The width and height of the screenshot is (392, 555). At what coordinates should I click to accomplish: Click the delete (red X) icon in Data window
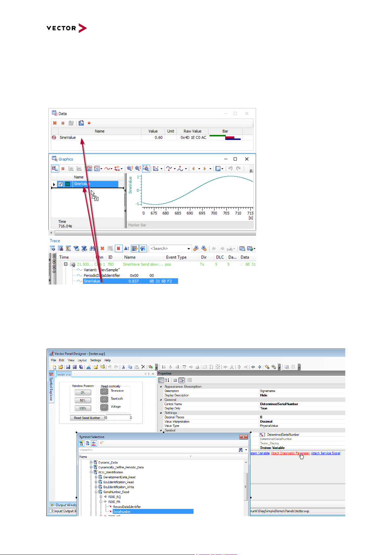[55, 123]
